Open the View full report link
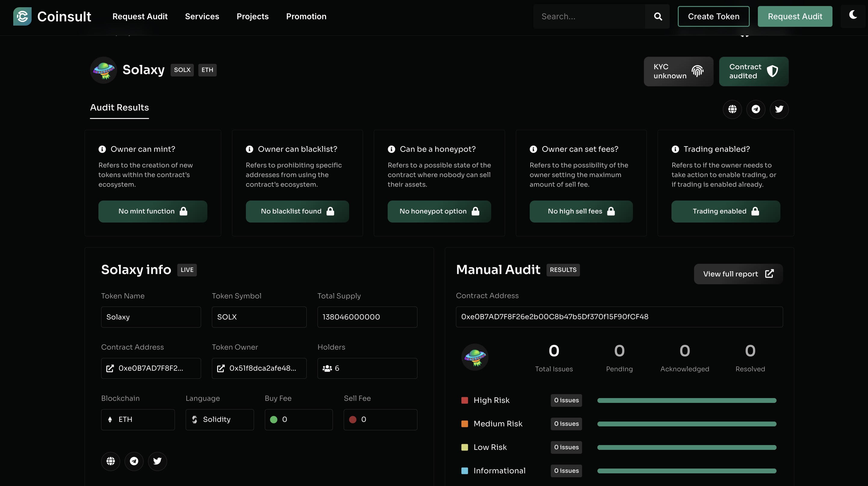This screenshot has width=868, height=486. 738,274
